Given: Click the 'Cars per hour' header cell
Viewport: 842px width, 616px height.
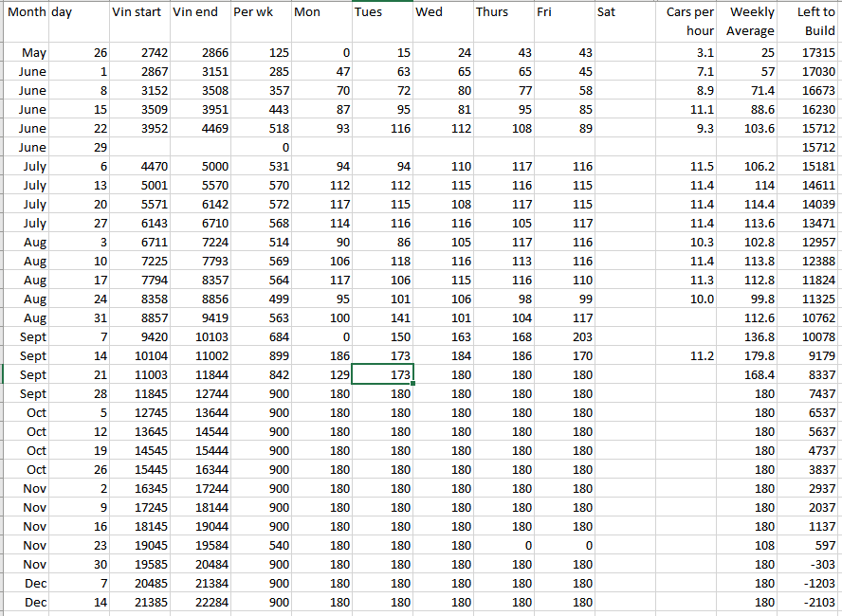Looking at the screenshot, I should point(686,21).
